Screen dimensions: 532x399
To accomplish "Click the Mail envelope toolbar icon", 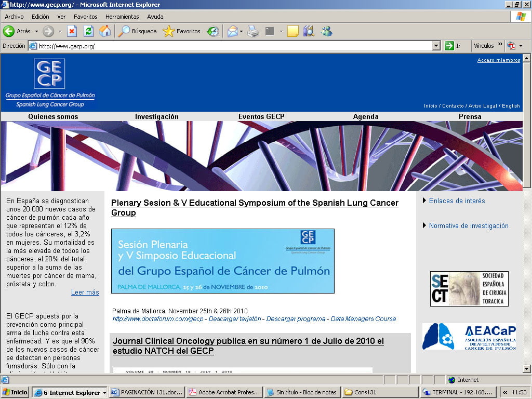I will (232, 31).
